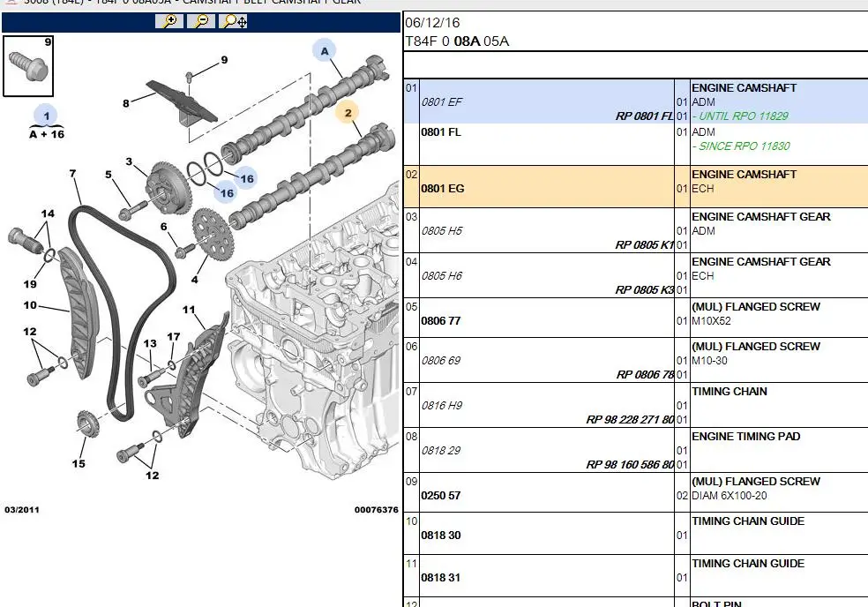Image resolution: width=868 pixels, height=607 pixels.
Task: Click the lower diagram label 12
Action: click(x=153, y=476)
